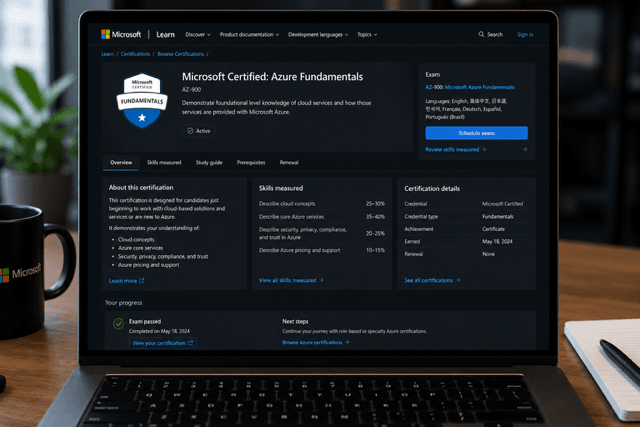This screenshot has width=640, height=427.
Task: Click the Learn more link
Action: [127, 281]
